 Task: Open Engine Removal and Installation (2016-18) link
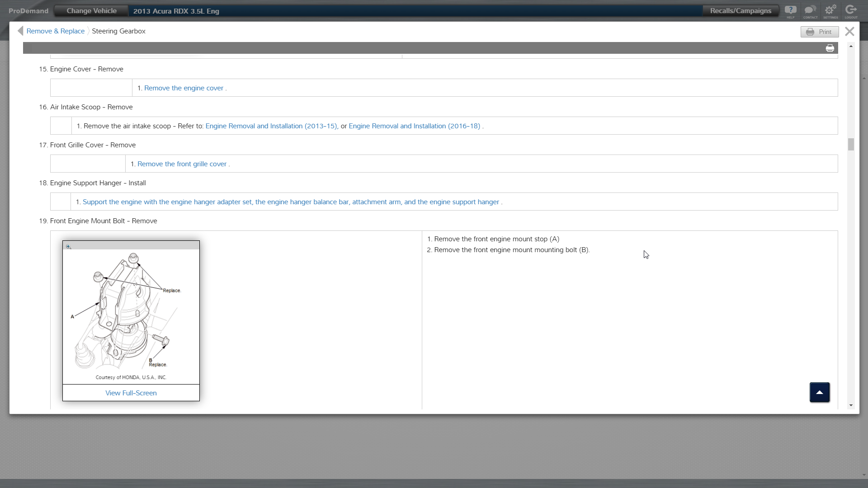[414, 126]
